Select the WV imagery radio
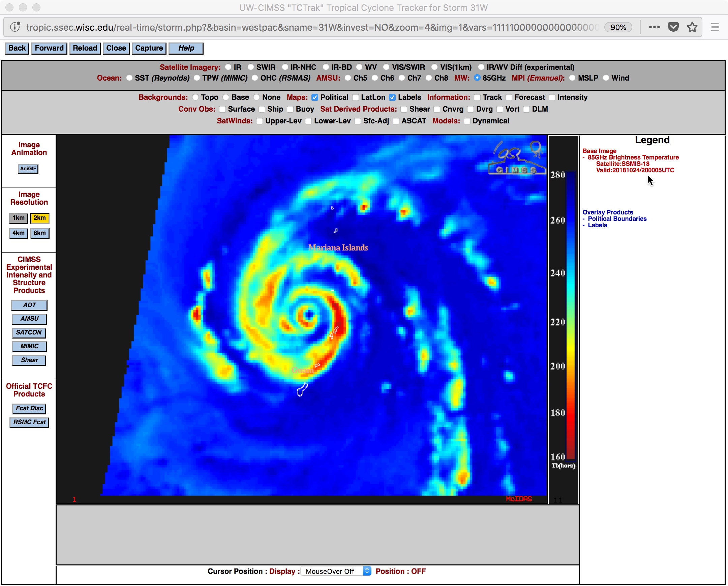This screenshot has width=728, height=586. click(x=360, y=67)
